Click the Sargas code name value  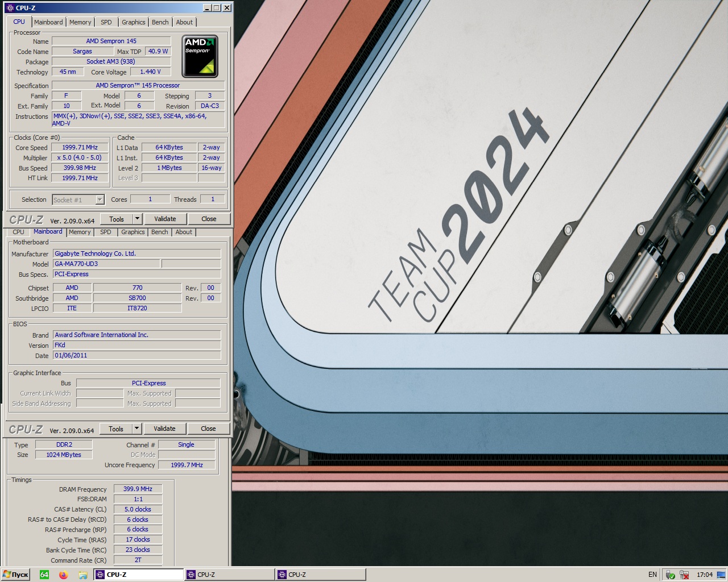82,51
